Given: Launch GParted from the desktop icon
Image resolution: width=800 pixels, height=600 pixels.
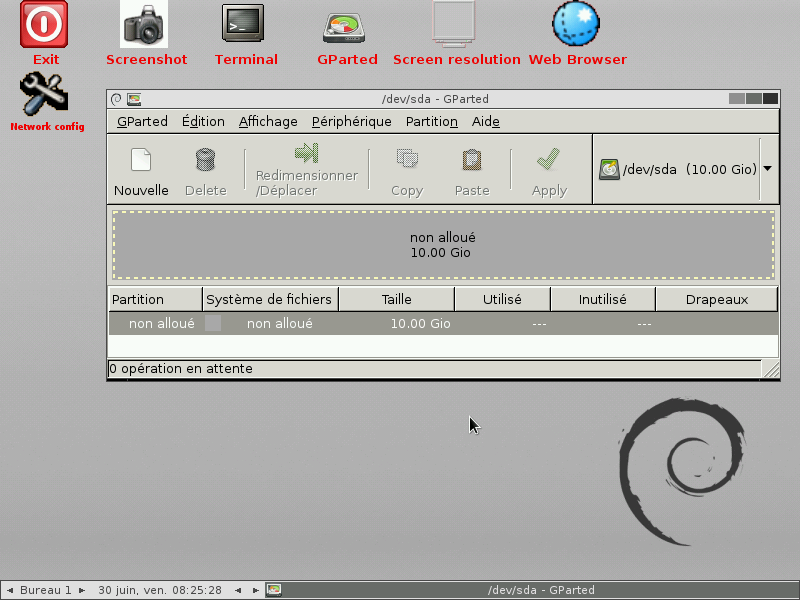Looking at the screenshot, I should click(344, 28).
